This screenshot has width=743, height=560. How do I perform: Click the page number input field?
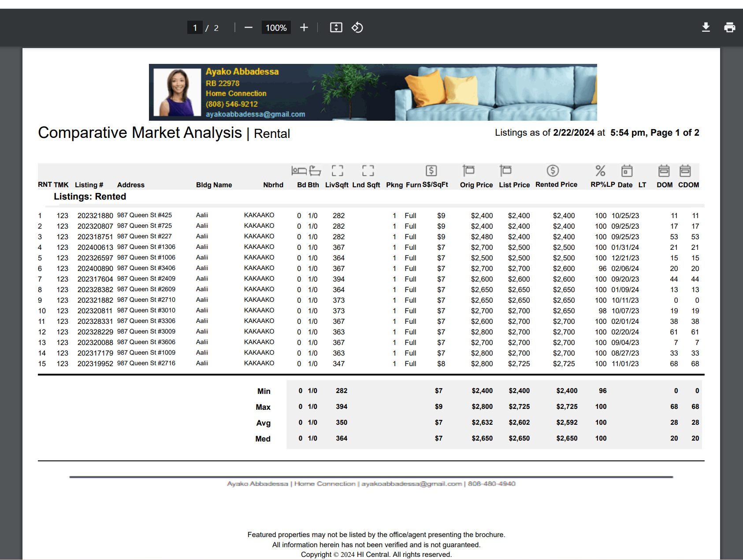(x=195, y=28)
